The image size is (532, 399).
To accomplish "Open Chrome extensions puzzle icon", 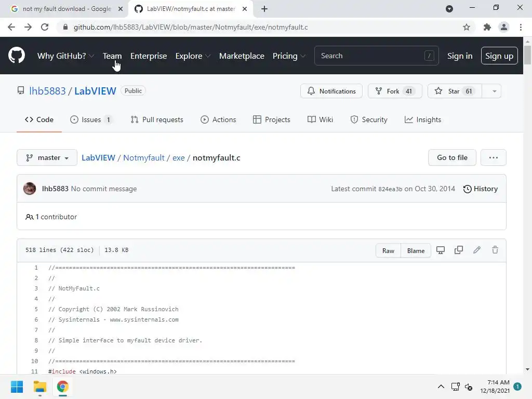I will 487,27.
